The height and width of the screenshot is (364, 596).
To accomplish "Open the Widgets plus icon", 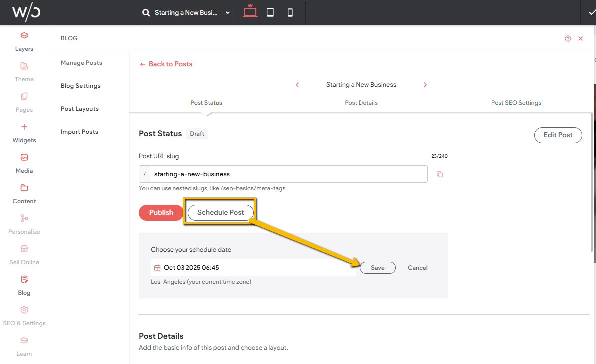I will click(24, 127).
